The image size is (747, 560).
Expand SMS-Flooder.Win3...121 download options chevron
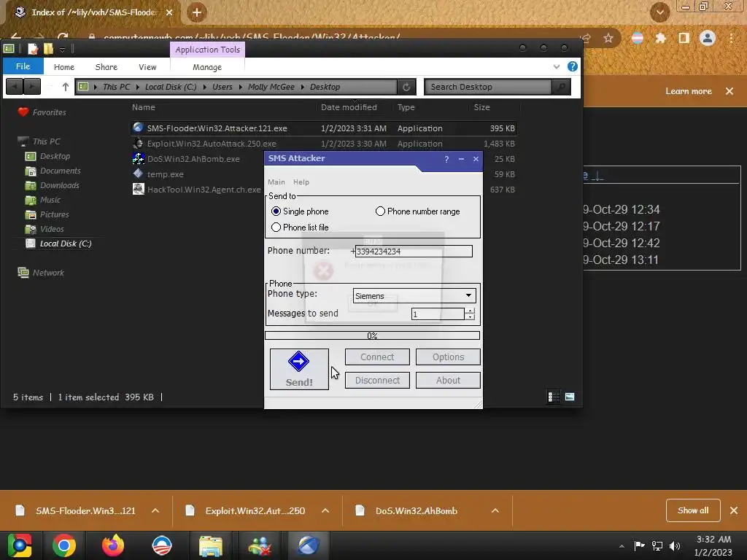click(x=155, y=510)
